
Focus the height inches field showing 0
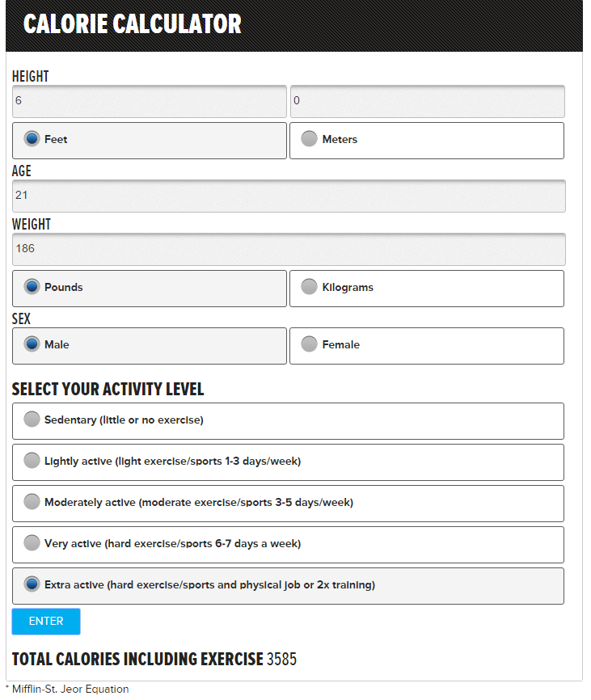[427, 101]
